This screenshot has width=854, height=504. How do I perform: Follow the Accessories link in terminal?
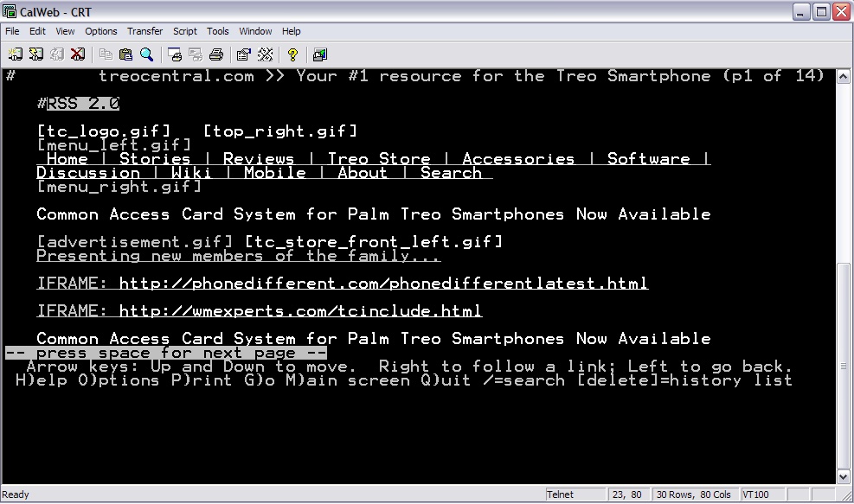pos(517,159)
